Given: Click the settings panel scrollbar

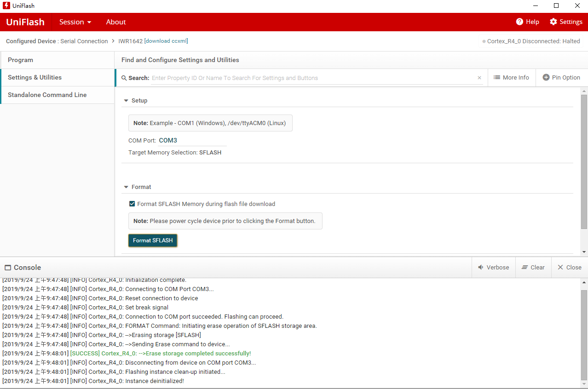Looking at the screenshot, I should point(584,162).
